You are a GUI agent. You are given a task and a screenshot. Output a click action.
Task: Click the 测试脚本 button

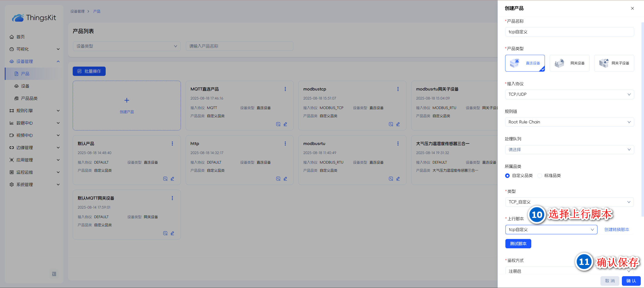pyautogui.click(x=518, y=244)
